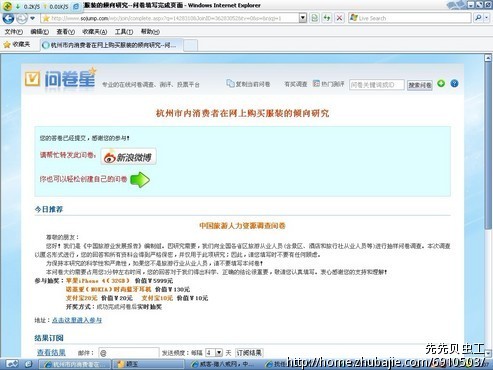Click the quick launch IE icon in taskbar
This screenshot has width=493, height=370.
pyautogui.click(x=28, y=364)
